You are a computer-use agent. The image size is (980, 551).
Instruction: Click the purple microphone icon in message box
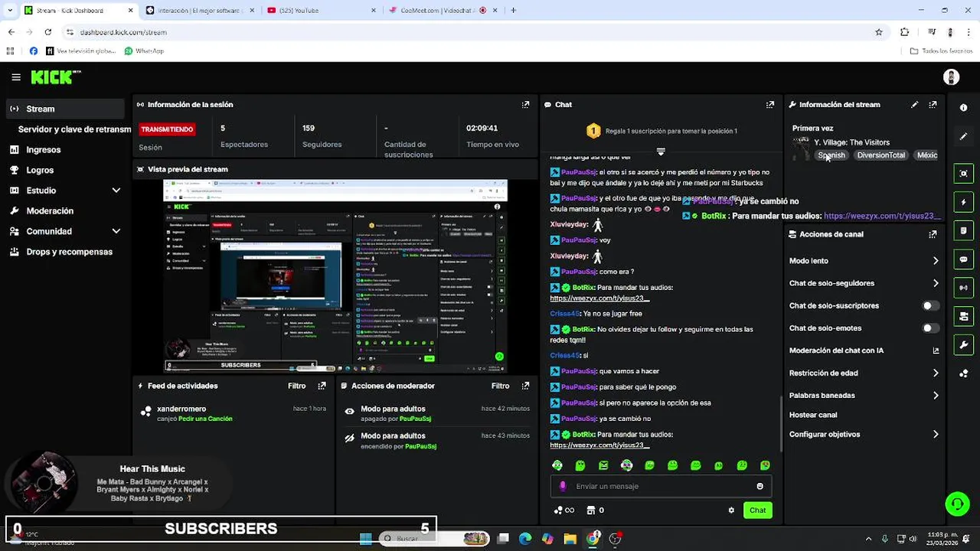click(563, 486)
